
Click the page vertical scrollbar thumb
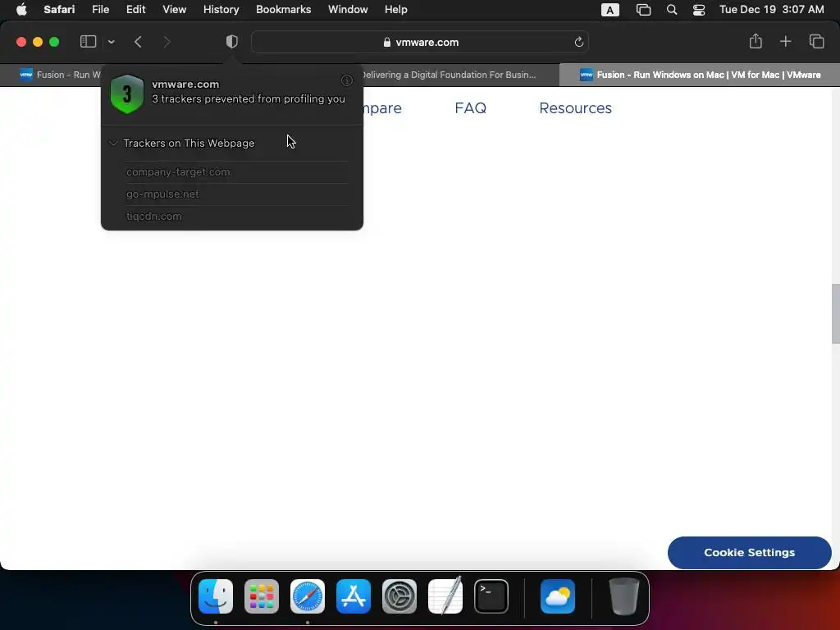[x=835, y=314]
